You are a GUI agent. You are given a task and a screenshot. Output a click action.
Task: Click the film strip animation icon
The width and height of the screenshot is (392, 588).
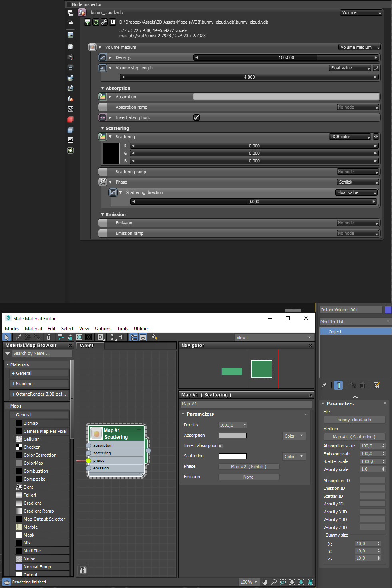point(113,22)
